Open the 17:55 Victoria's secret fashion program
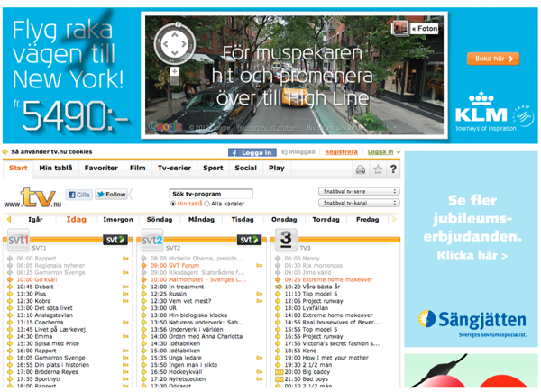The image size is (541, 392). click(332, 343)
